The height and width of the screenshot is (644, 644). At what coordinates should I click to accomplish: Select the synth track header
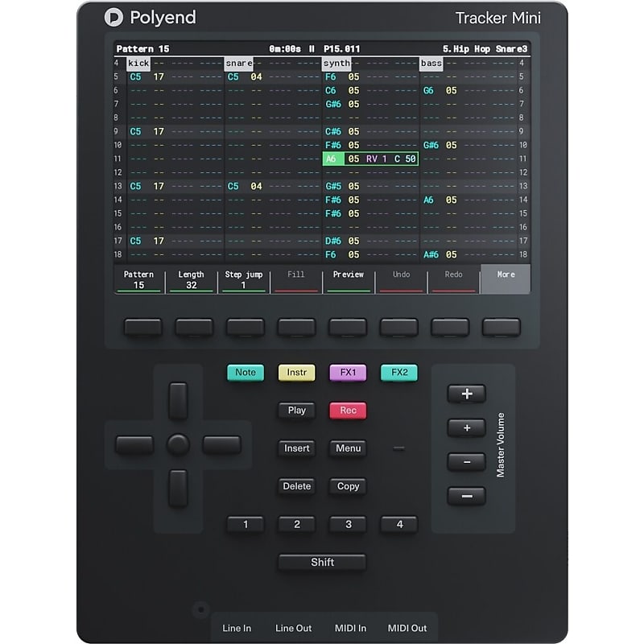(336, 62)
